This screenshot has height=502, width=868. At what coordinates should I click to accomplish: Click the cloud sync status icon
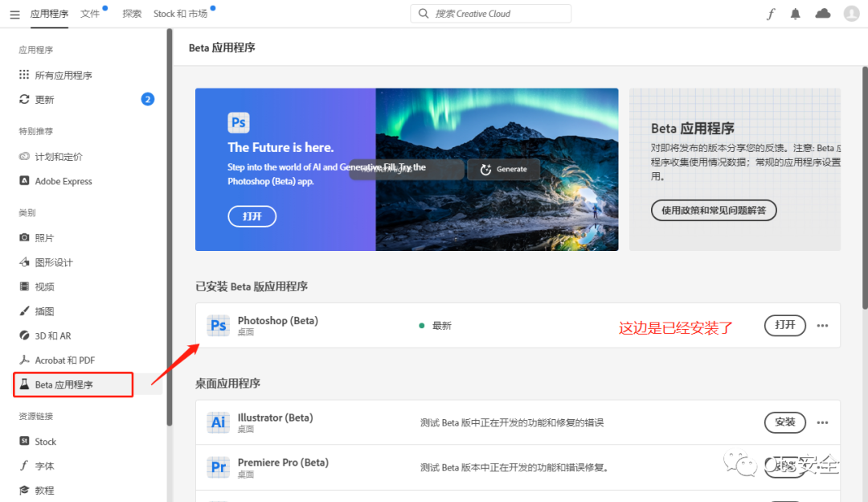click(x=823, y=14)
